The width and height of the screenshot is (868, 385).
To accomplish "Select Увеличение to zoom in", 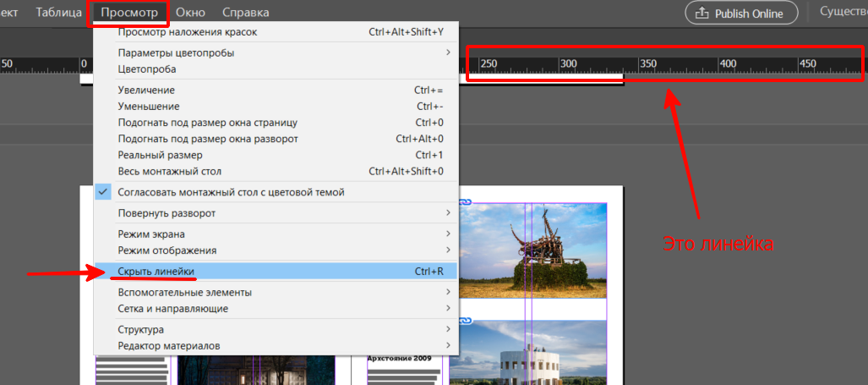I will (x=146, y=90).
